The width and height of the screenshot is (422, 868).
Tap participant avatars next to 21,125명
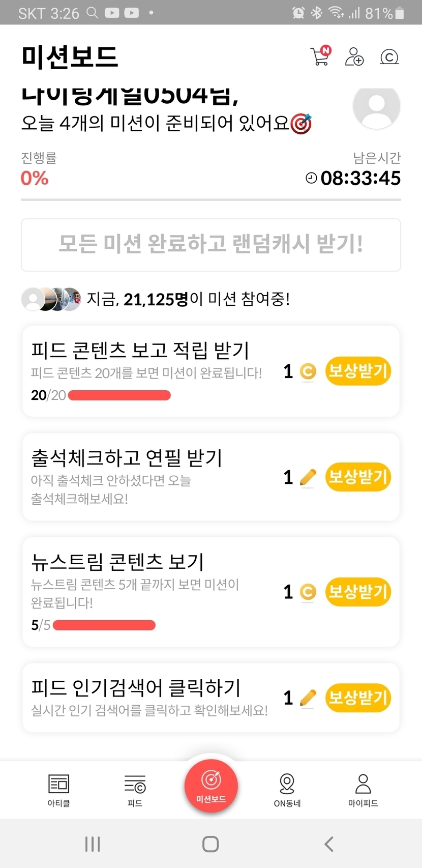tap(51, 299)
